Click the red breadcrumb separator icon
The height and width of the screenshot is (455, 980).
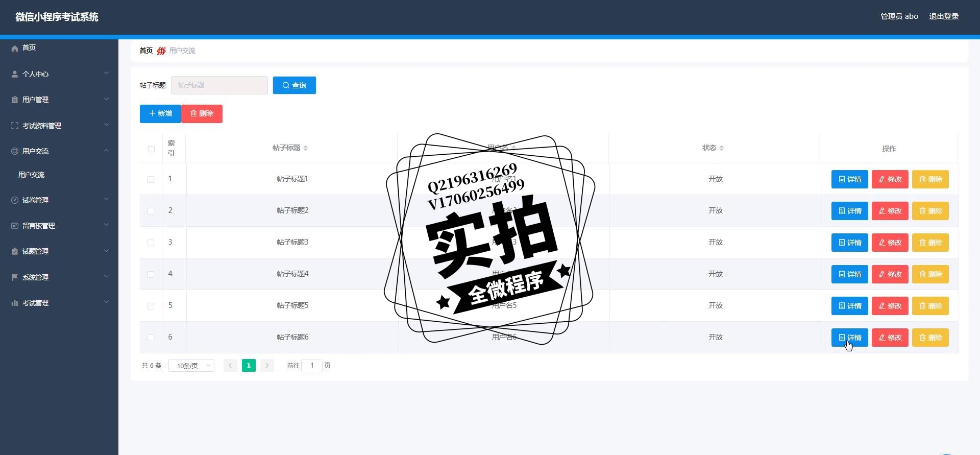[161, 51]
